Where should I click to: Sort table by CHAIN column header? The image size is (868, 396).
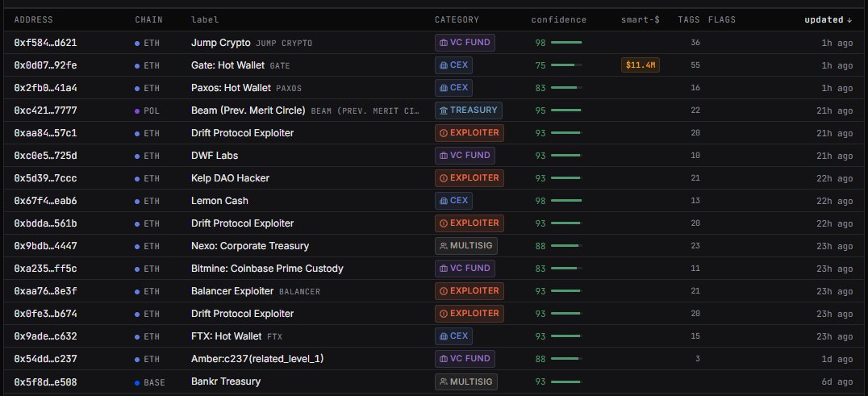(149, 20)
